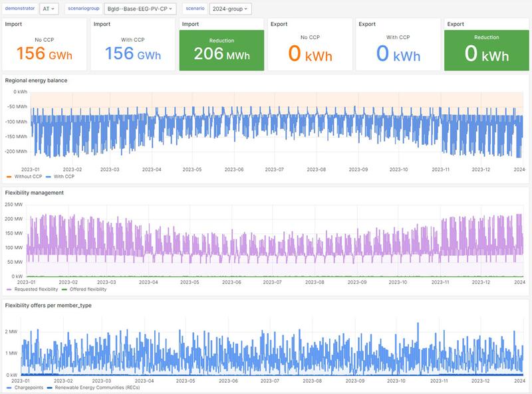Toggle the 'Requested flexibility' legend series
This screenshot has width=532, height=394.
coord(36,289)
